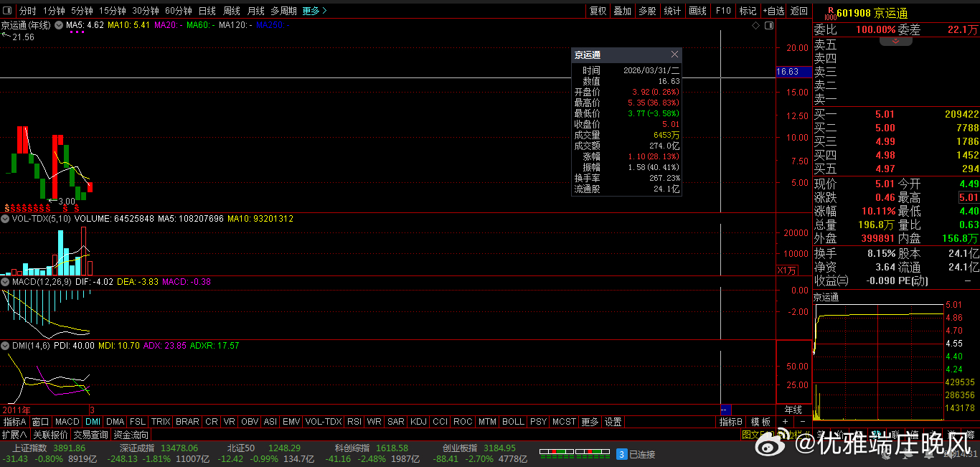This screenshot has width=980, height=467.
Task: Select the 30分钟 period
Action: tap(146, 11)
